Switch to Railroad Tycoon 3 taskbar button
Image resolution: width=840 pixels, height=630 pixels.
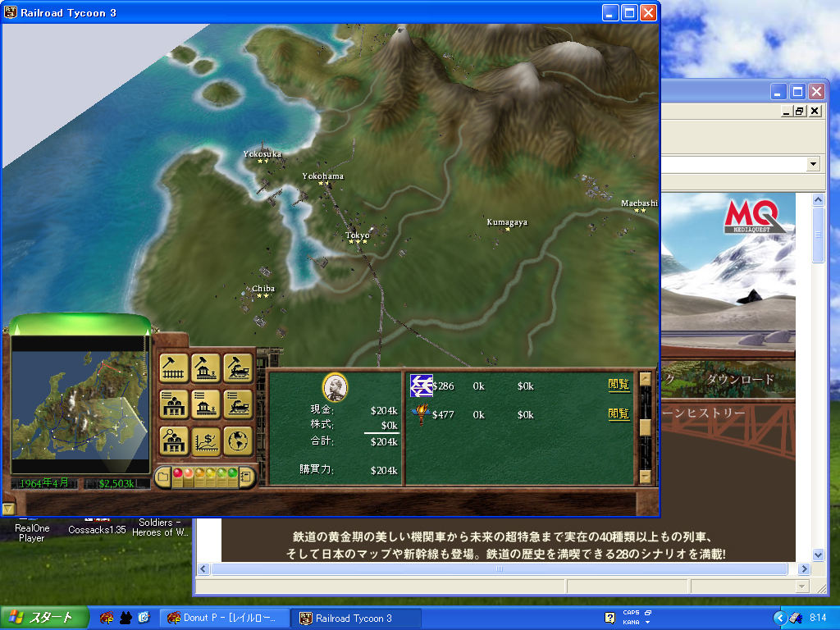(x=356, y=618)
